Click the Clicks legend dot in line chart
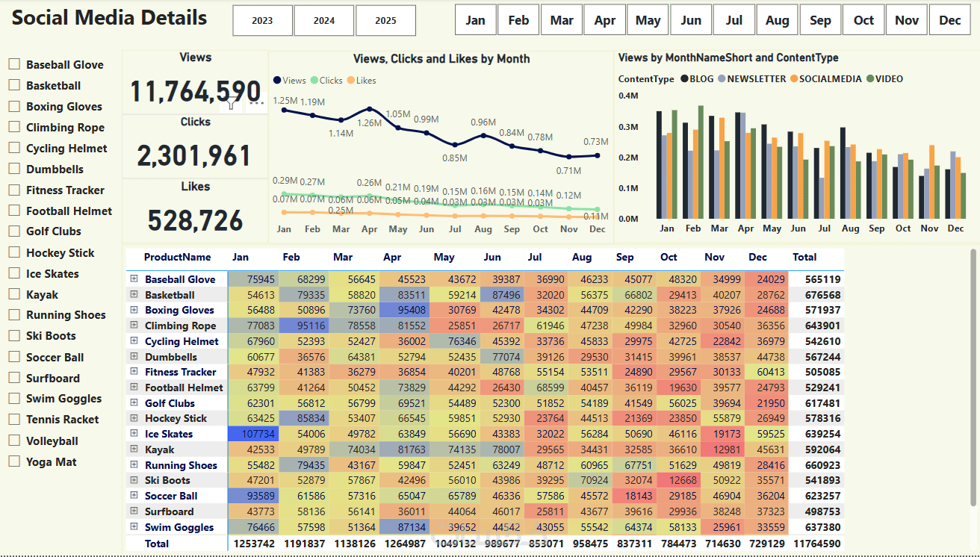980x557 pixels. (314, 81)
